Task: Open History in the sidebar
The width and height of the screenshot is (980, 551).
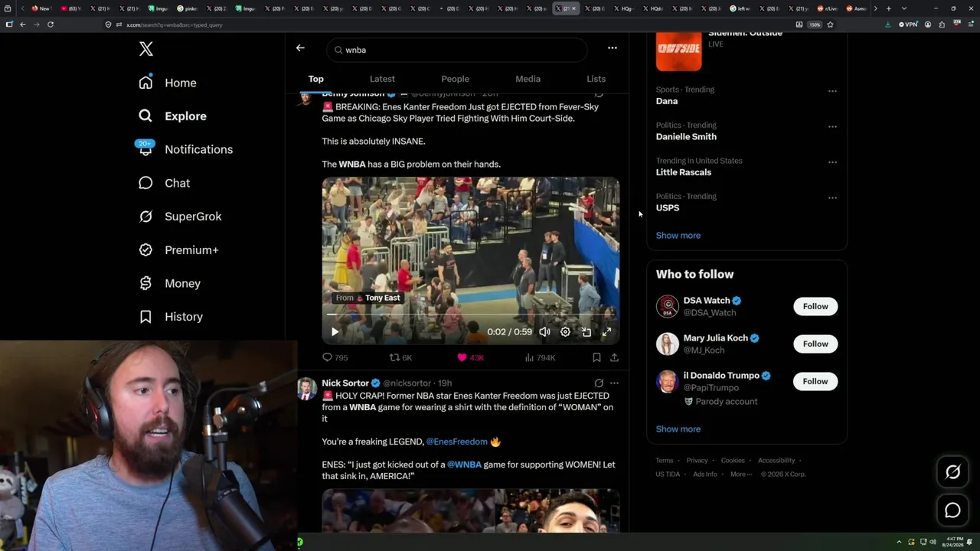Action: (x=170, y=317)
